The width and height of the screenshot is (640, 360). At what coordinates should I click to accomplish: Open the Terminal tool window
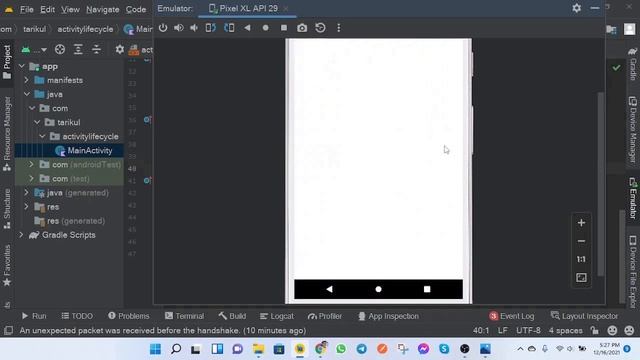coord(184,316)
